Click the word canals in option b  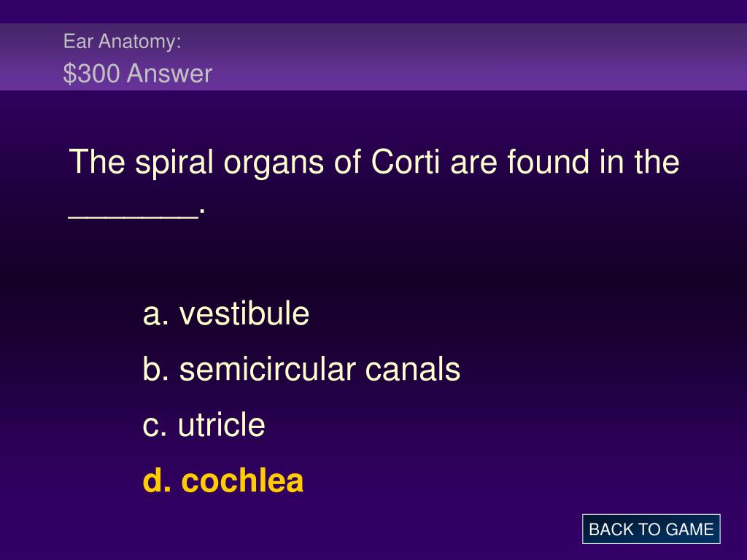413,369
